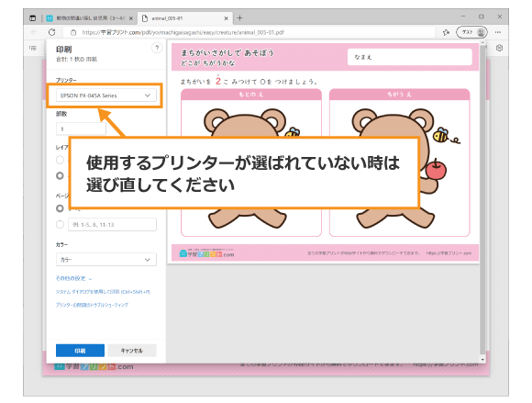Click the scrollbar down arrow in preview

[x=482, y=359]
